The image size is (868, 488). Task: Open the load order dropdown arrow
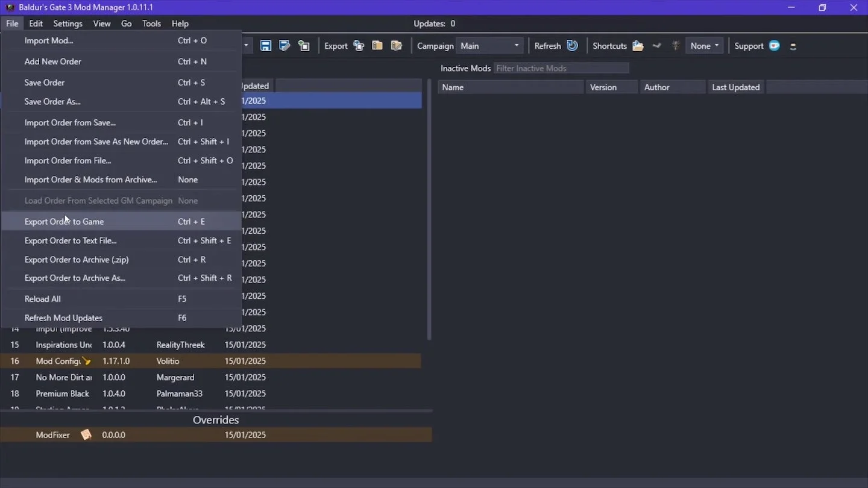(246, 46)
